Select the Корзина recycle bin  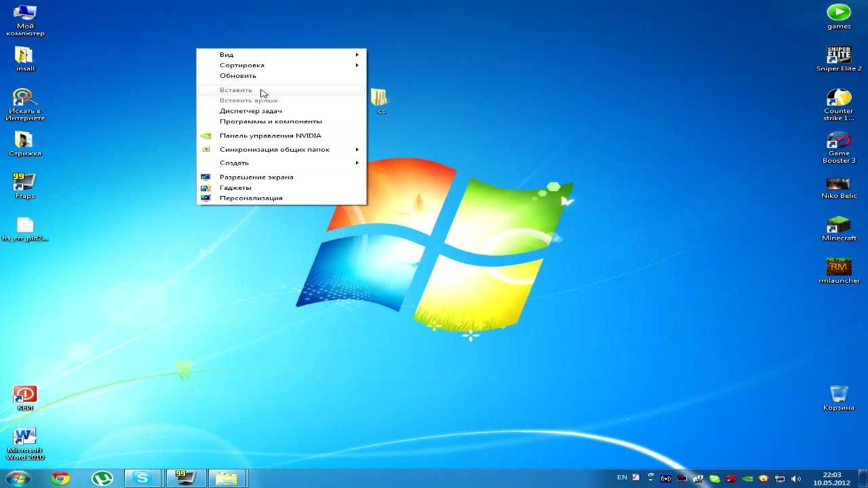point(839,398)
